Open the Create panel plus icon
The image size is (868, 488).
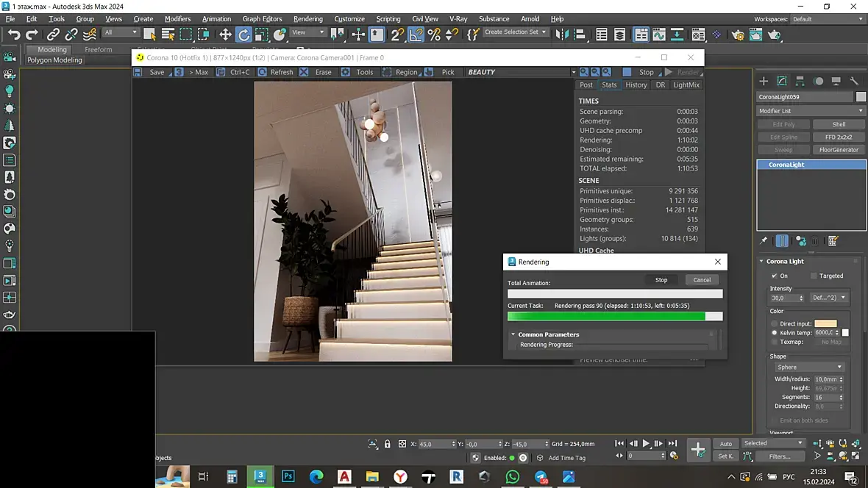point(764,81)
